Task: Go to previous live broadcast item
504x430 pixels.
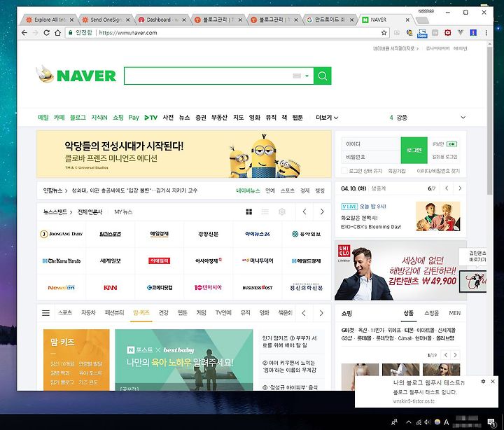Action: tap(447, 188)
